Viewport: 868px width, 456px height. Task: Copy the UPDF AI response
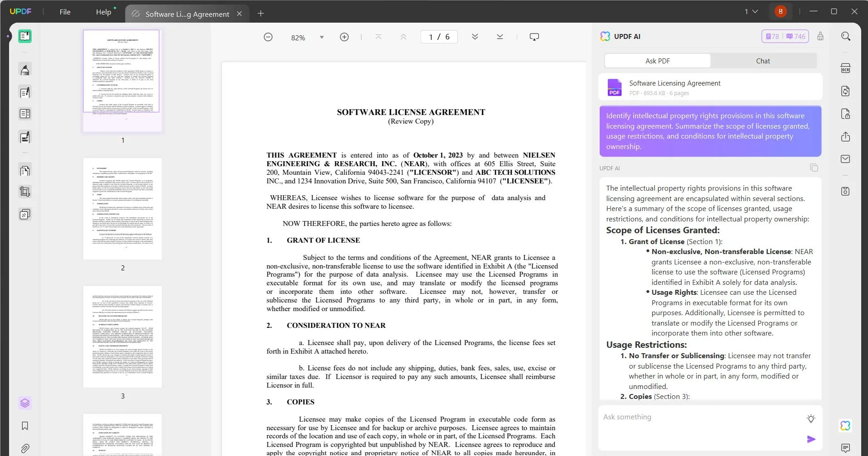[814, 168]
